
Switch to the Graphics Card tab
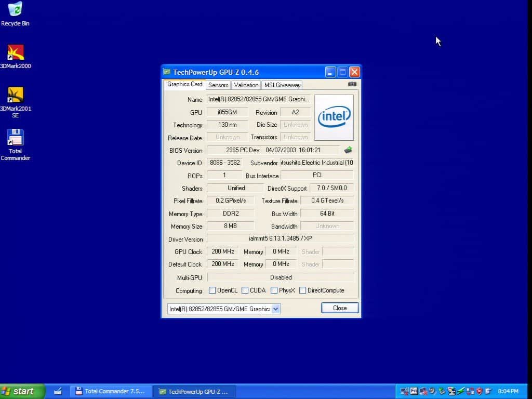click(x=184, y=84)
